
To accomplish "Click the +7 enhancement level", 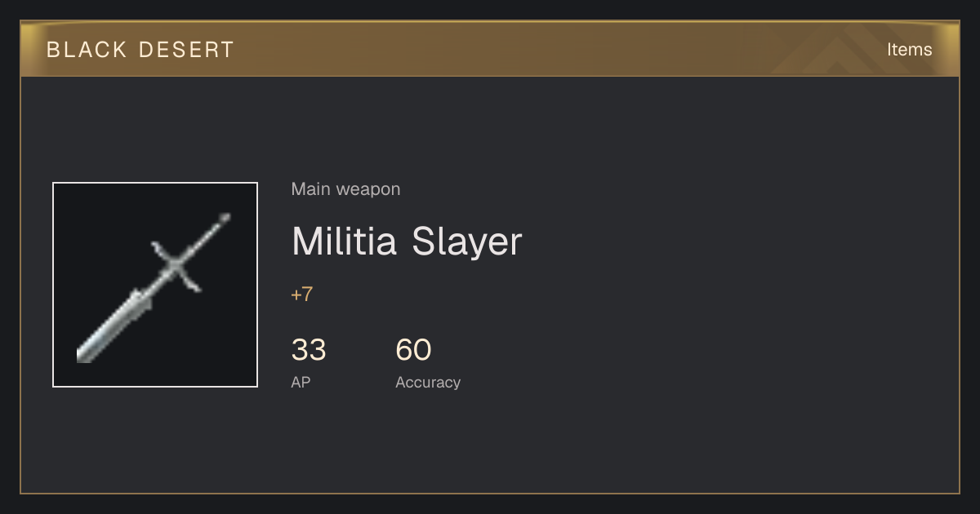I will pyautogui.click(x=302, y=295).
